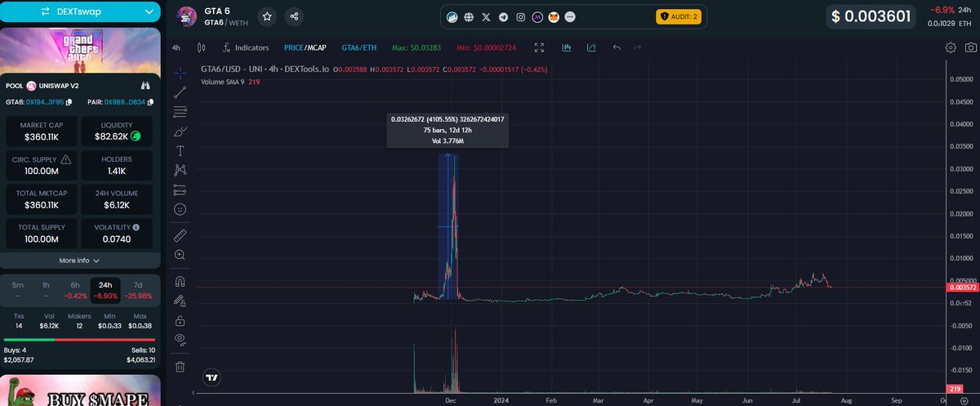980x406 pixels.
Task: Click the undo arrow in chart toolbar
Action: (x=617, y=48)
